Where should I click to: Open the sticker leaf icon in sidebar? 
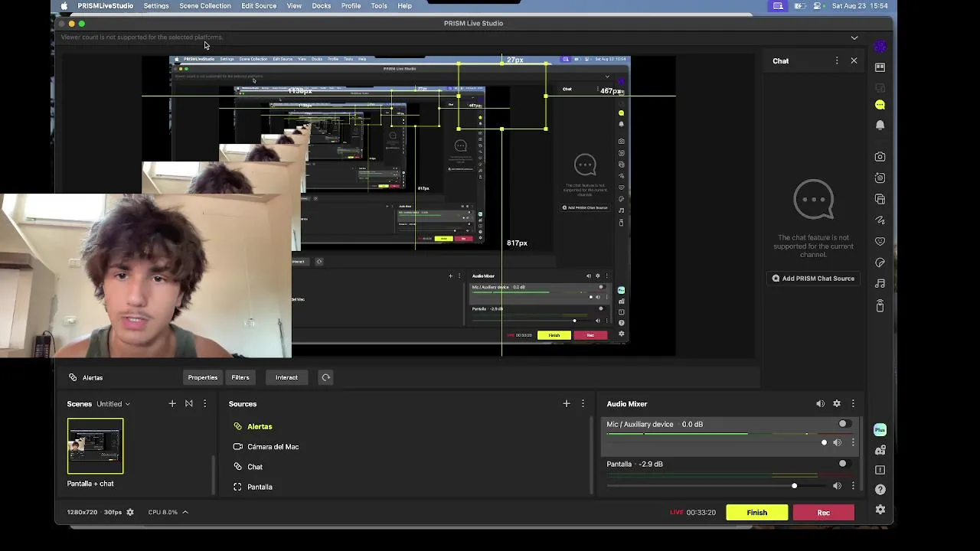(x=880, y=263)
